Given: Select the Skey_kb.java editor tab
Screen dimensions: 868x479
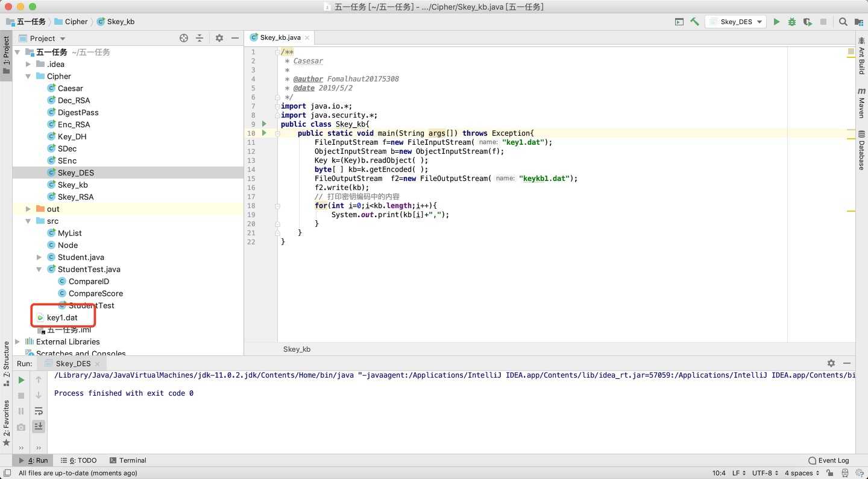Looking at the screenshot, I should (x=279, y=37).
